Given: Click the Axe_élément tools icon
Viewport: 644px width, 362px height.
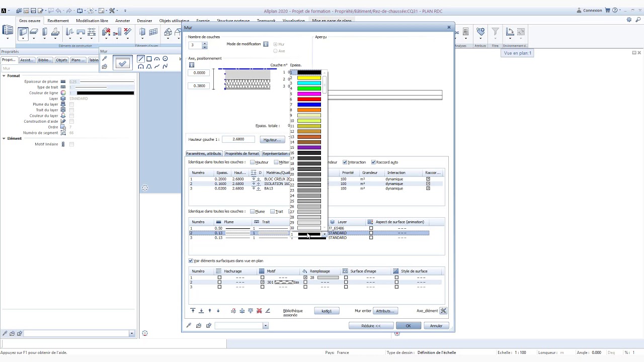Looking at the screenshot, I should point(443,311).
